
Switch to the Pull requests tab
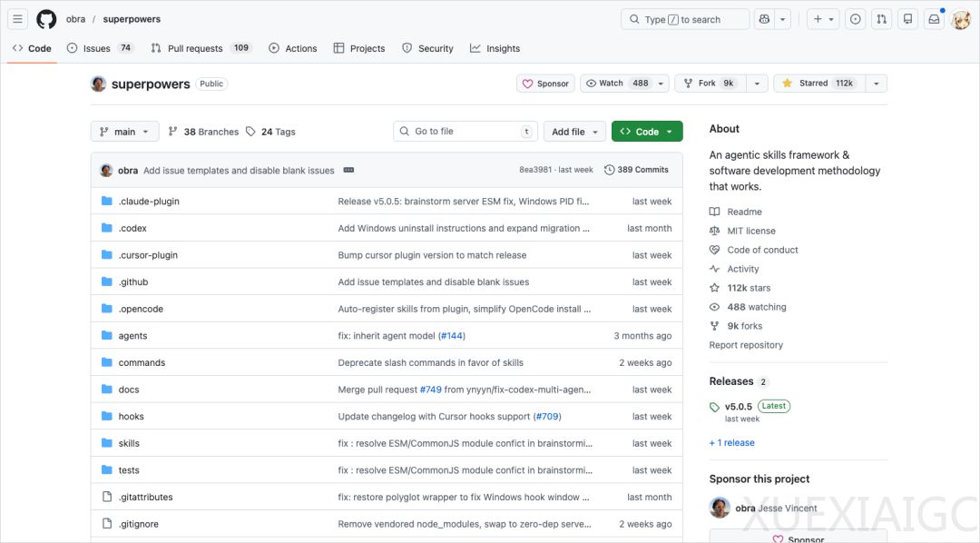click(x=194, y=48)
